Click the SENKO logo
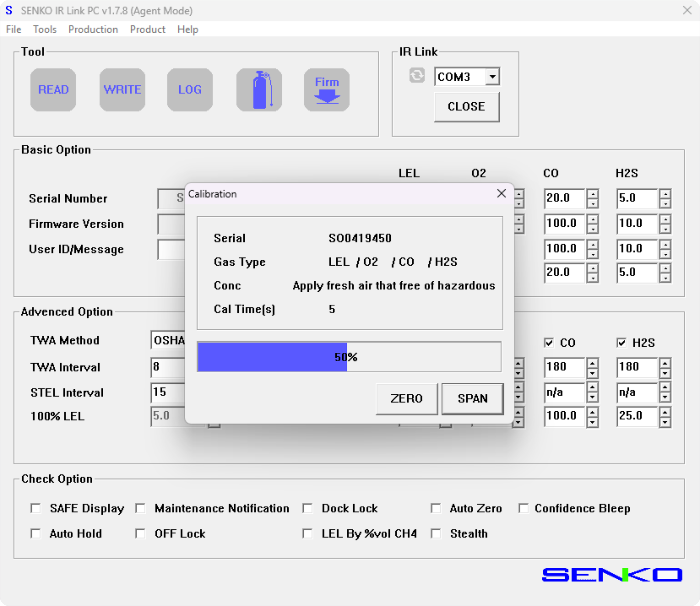700x606 pixels. tap(612, 575)
